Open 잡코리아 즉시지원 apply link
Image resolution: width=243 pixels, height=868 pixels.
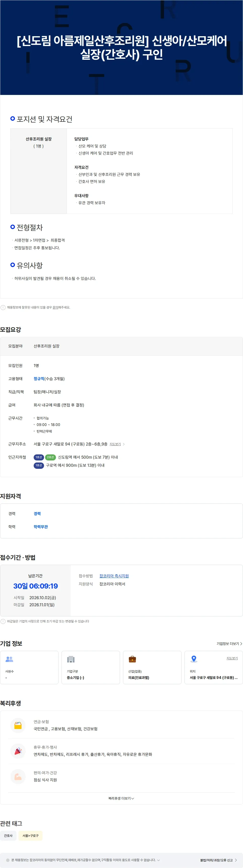(114, 576)
